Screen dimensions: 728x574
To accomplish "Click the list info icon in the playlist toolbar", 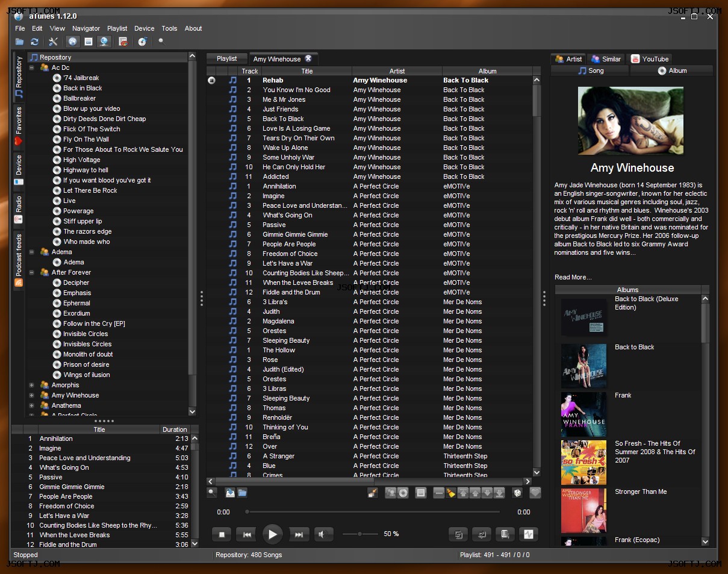I will (421, 493).
